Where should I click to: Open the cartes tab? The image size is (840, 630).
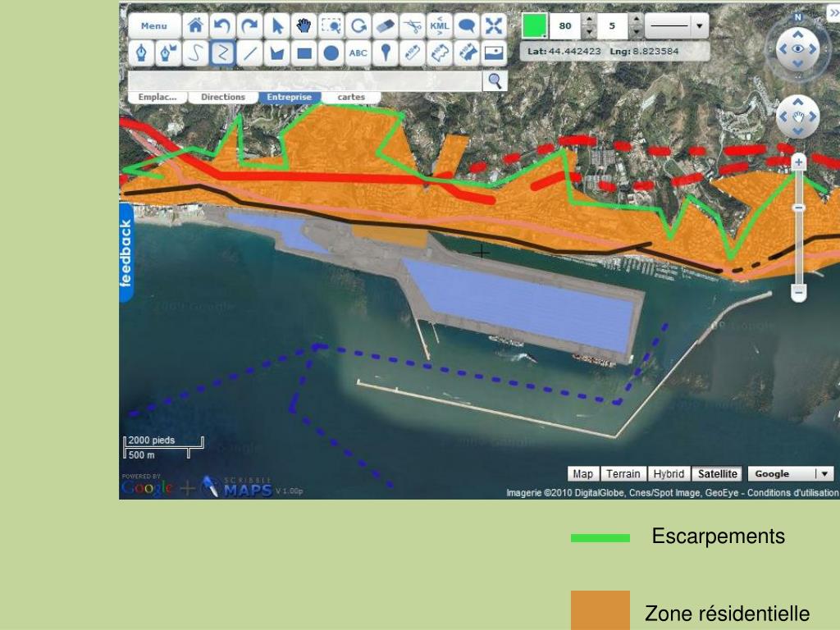pyautogui.click(x=351, y=97)
